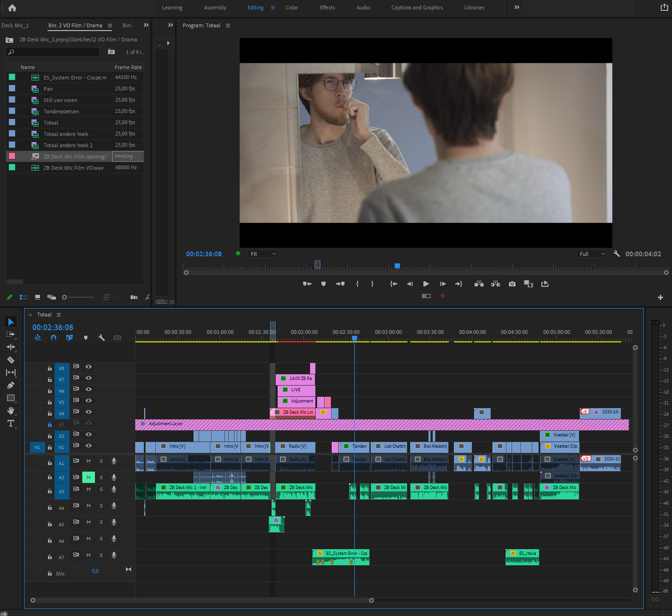Step forward one frame
This screenshot has height=616, width=672.
point(443,284)
